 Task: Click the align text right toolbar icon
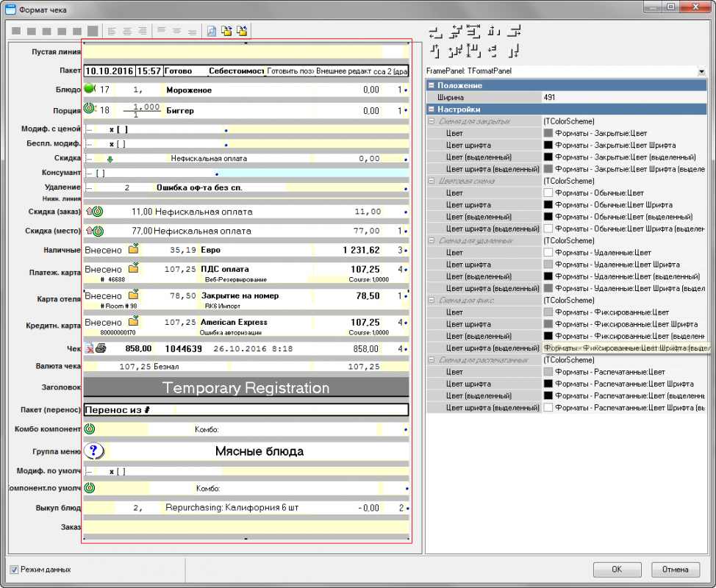143,31
